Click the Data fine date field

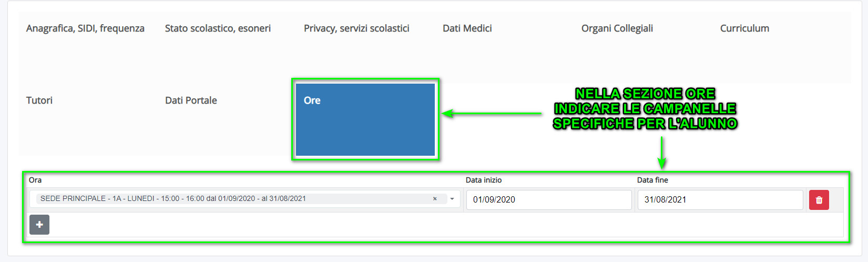[x=720, y=200]
